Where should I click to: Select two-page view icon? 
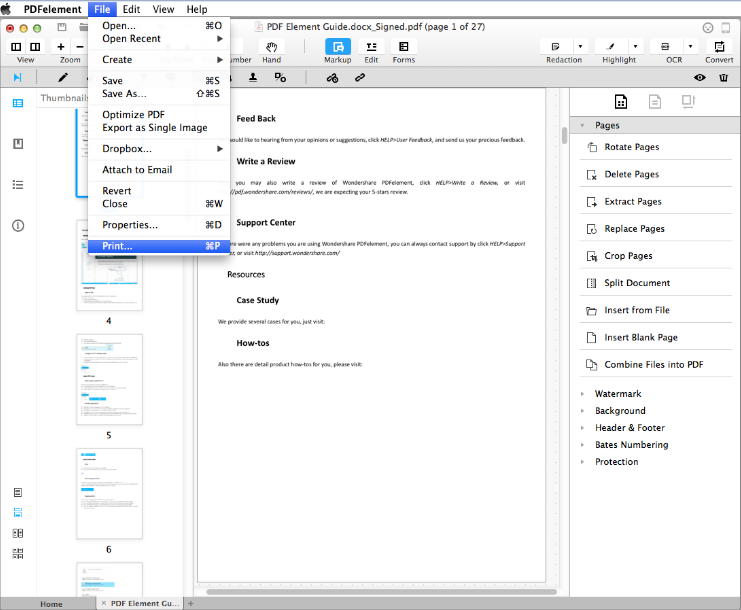[18, 533]
